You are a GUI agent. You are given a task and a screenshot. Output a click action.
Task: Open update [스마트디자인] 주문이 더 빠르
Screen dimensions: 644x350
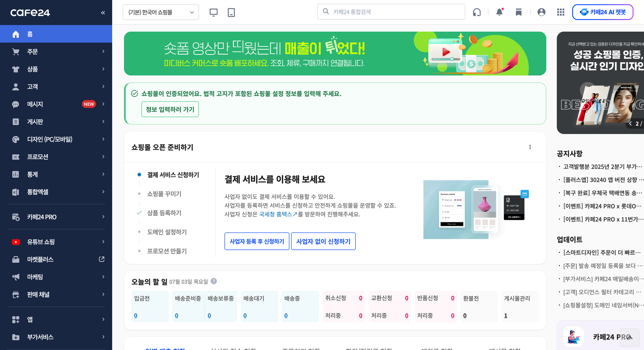point(602,253)
